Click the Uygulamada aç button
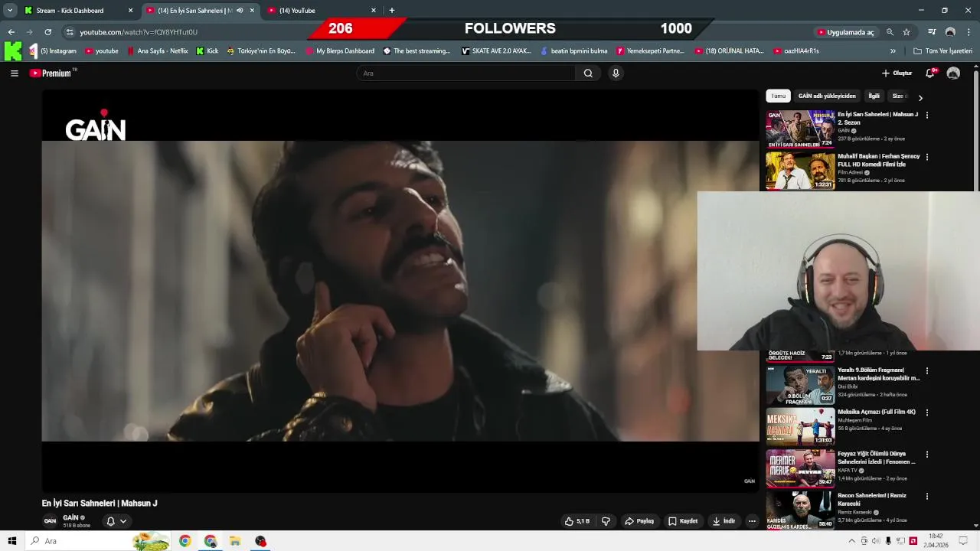This screenshot has height=551, width=980. tap(845, 32)
